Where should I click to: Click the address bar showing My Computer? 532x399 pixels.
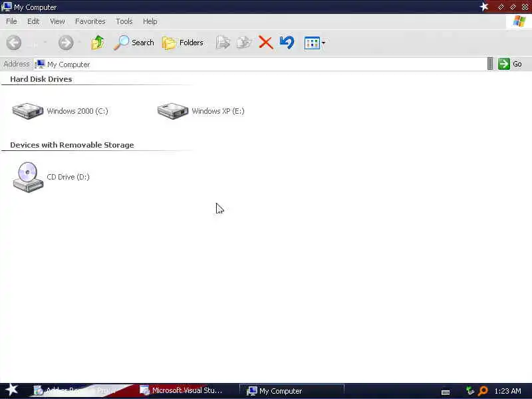click(x=260, y=64)
